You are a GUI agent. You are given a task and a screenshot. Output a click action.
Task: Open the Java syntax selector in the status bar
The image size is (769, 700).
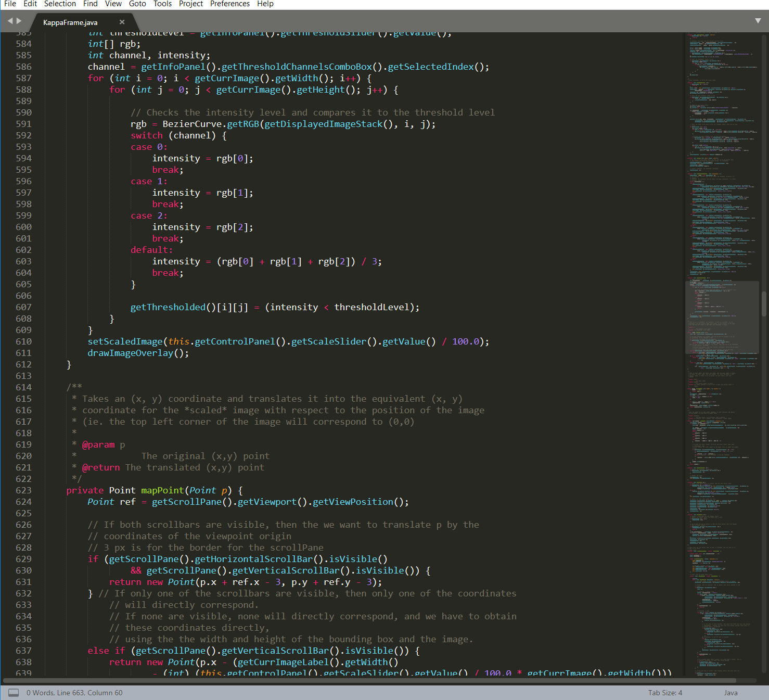coord(730,692)
